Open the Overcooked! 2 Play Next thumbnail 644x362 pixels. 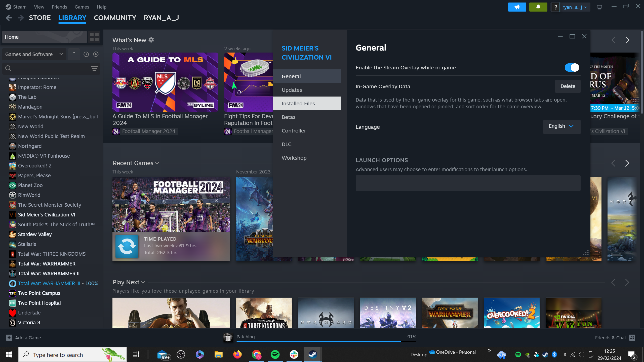coord(511,313)
